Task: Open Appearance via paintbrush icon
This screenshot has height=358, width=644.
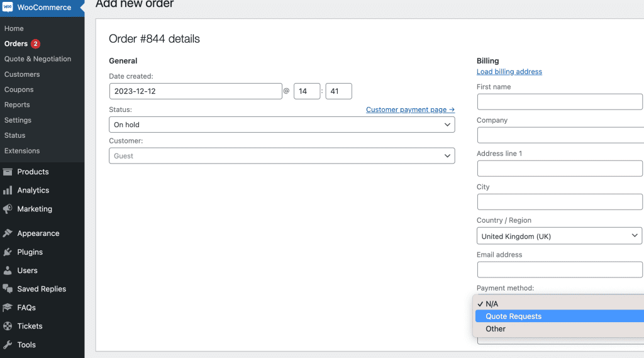Action: point(8,233)
